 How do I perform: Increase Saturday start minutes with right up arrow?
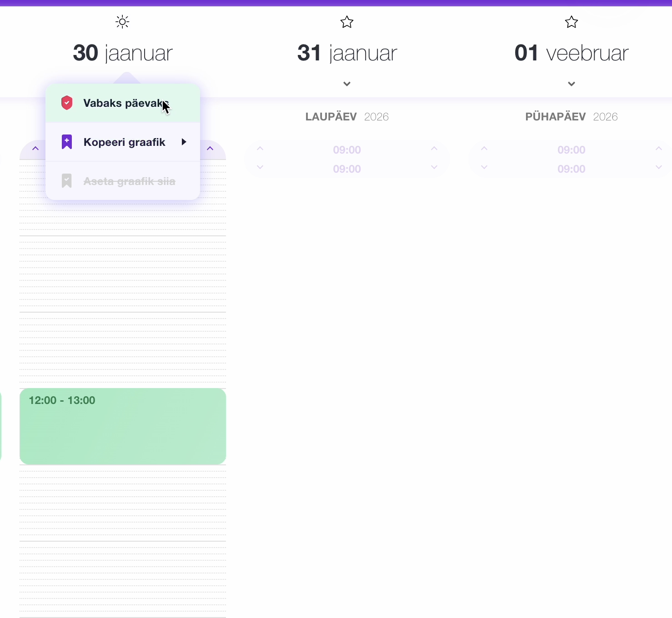[434, 149]
